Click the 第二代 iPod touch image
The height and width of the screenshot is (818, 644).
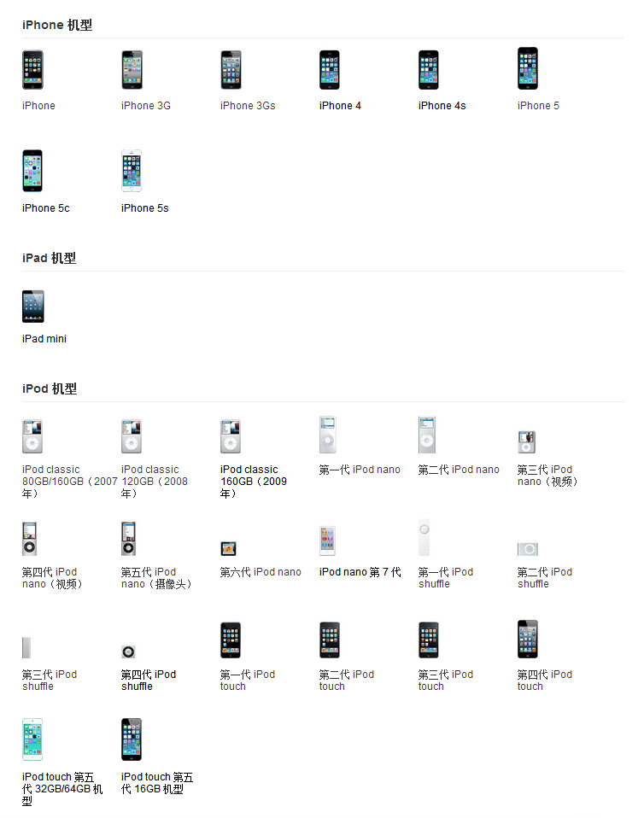pos(330,640)
